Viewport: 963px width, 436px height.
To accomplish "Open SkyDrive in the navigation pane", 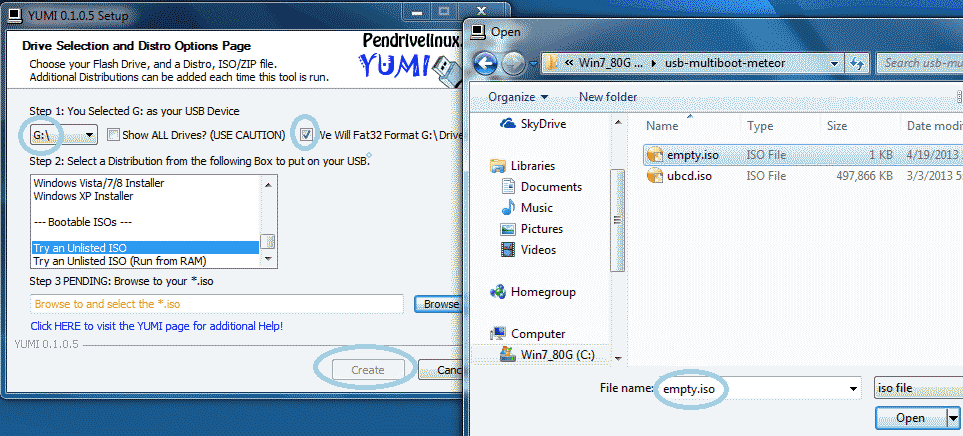I will [544, 124].
